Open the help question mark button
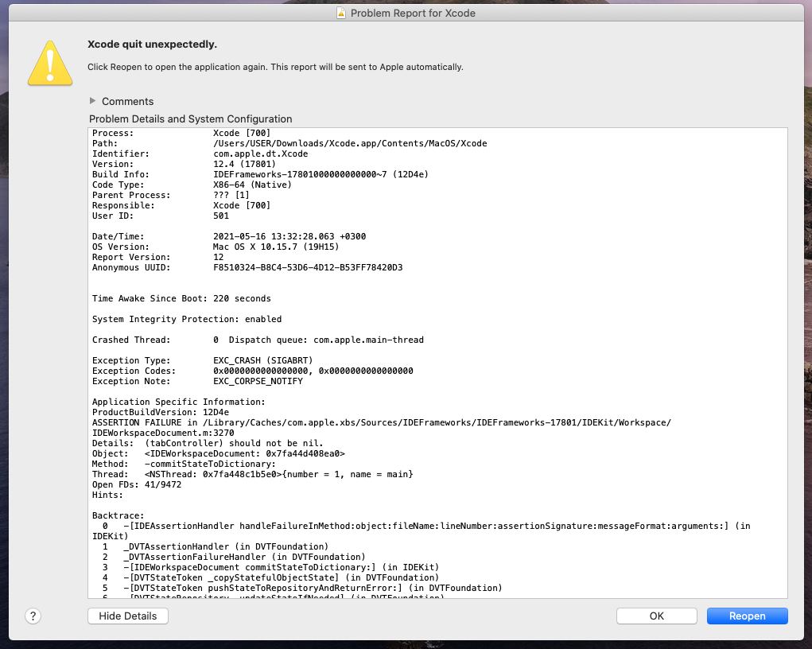 (33, 616)
